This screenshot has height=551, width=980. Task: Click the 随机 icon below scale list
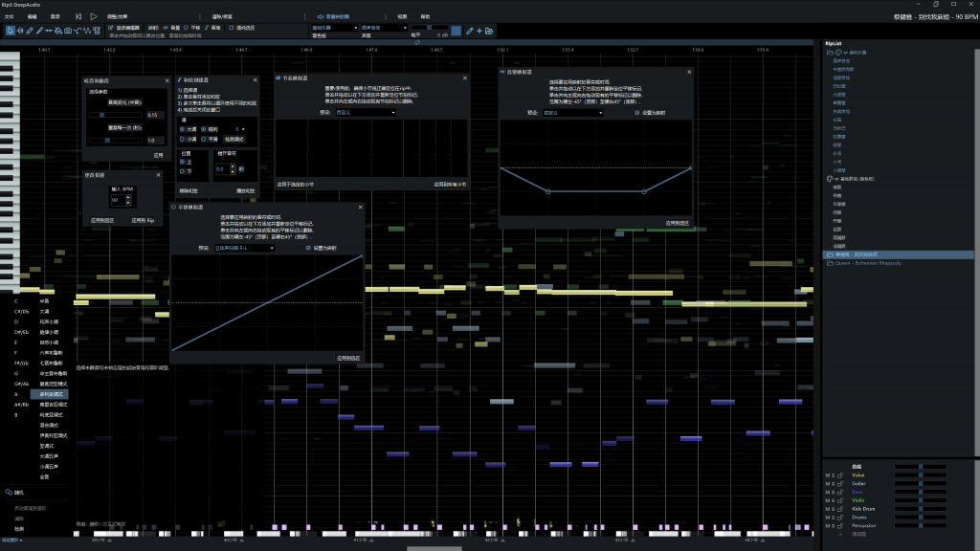point(9,493)
